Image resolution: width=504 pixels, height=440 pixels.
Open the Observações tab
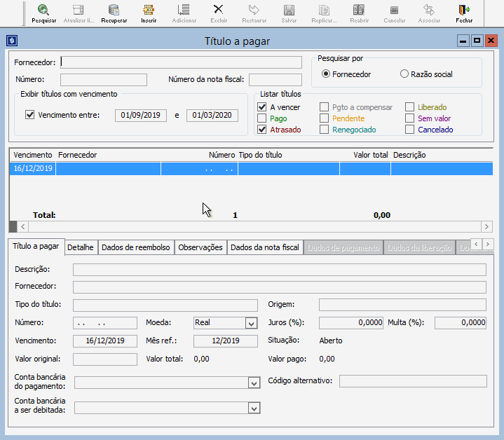click(200, 247)
